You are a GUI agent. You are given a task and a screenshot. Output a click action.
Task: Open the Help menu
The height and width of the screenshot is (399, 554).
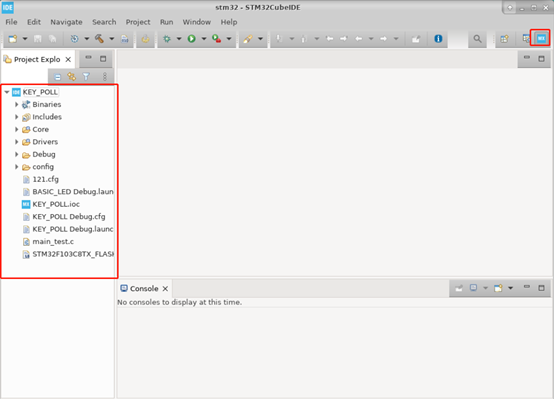click(229, 22)
